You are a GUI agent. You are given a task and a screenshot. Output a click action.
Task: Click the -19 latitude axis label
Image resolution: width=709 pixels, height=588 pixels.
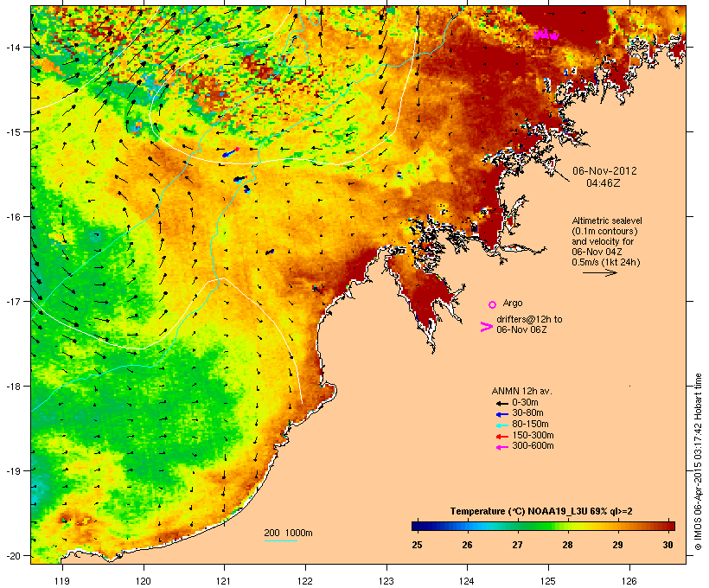(x=12, y=471)
